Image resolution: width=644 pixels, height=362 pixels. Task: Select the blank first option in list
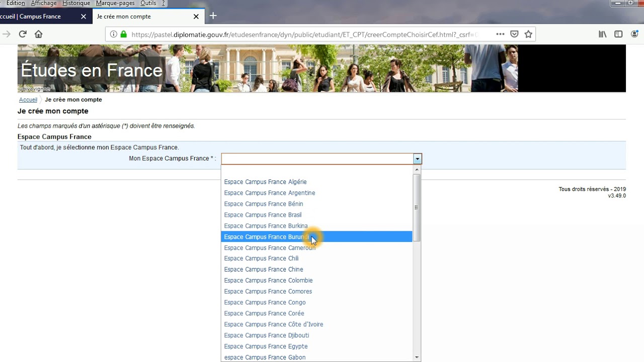(x=316, y=171)
